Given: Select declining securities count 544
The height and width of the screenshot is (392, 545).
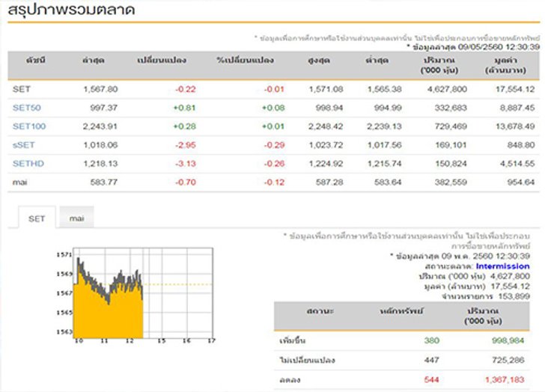Looking at the screenshot, I should click(432, 379).
